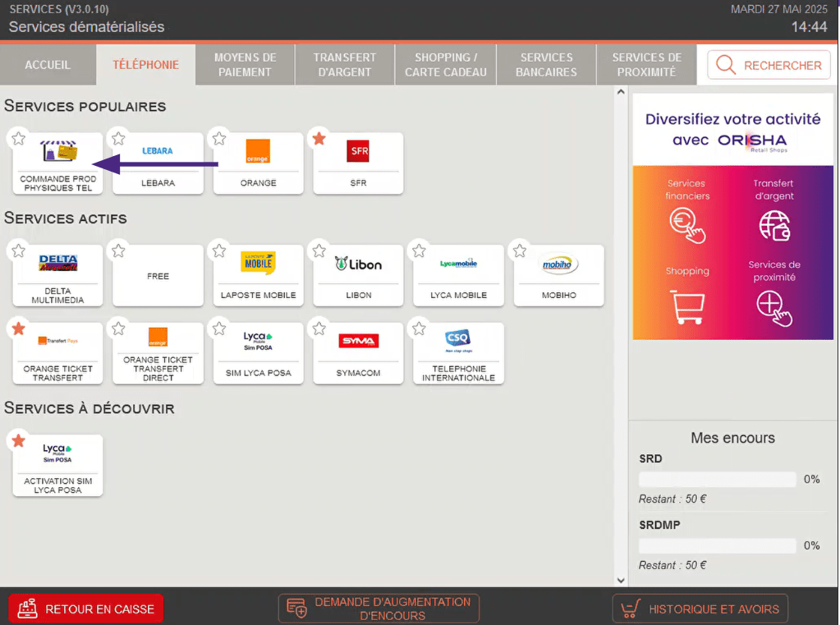Click the Rechercher search button

coord(769,66)
